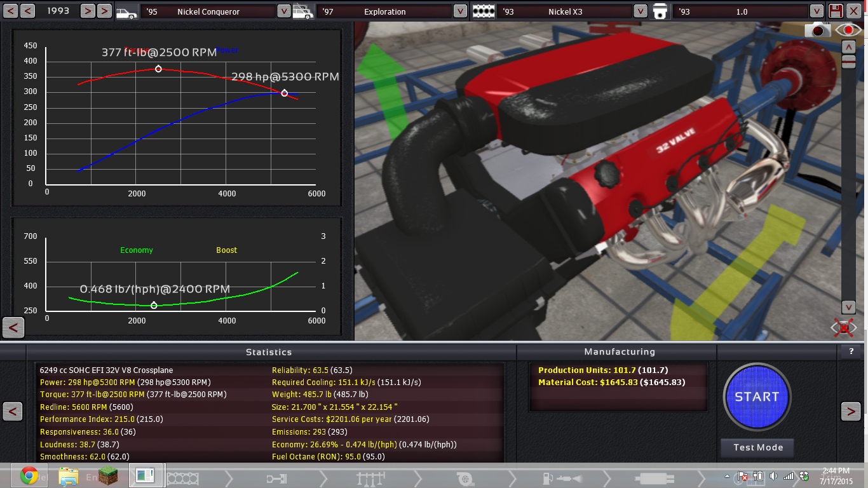Click the up arrow of 3D view scrollbar
The height and width of the screenshot is (488, 868).
coord(848,47)
